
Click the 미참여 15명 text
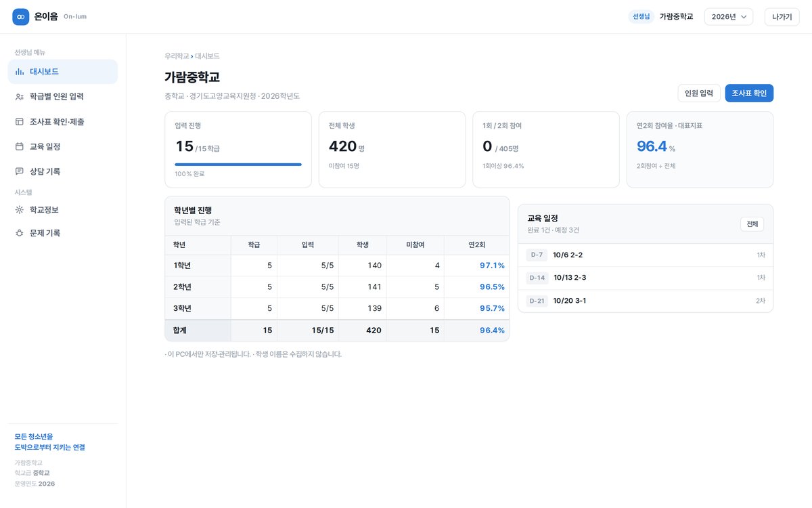pos(344,166)
